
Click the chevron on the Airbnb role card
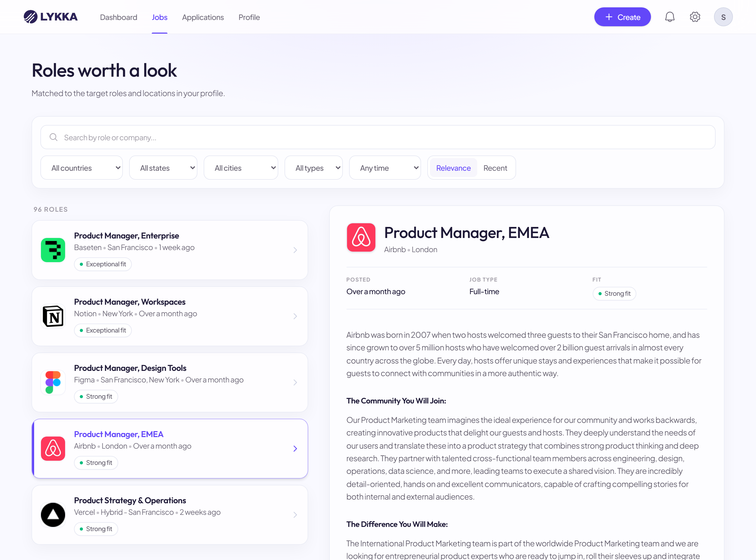tap(295, 448)
